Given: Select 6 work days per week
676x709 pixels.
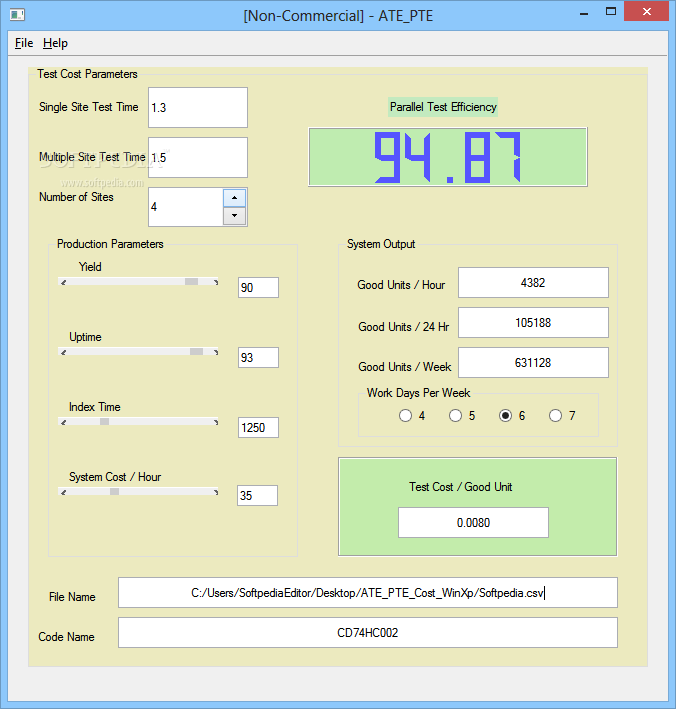Looking at the screenshot, I should pos(505,416).
